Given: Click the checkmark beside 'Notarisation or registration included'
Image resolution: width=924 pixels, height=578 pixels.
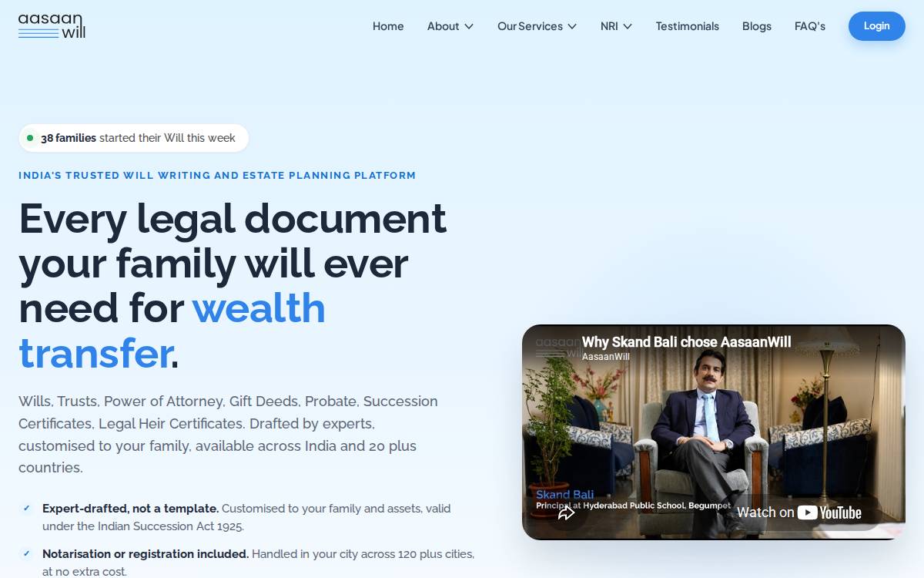Looking at the screenshot, I should click(x=26, y=554).
